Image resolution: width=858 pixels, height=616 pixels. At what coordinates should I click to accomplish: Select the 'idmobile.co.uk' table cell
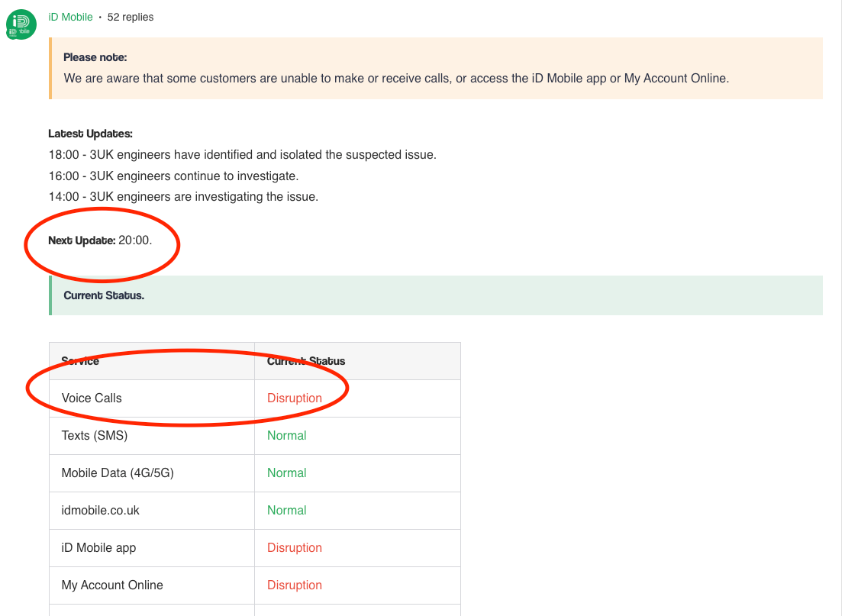(x=152, y=511)
